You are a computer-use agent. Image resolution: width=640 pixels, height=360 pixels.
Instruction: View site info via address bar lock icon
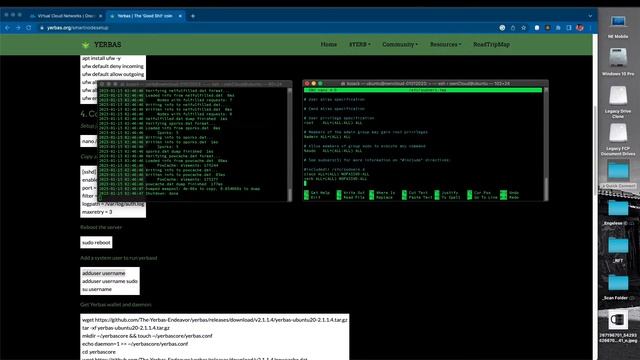click(x=42, y=28)
